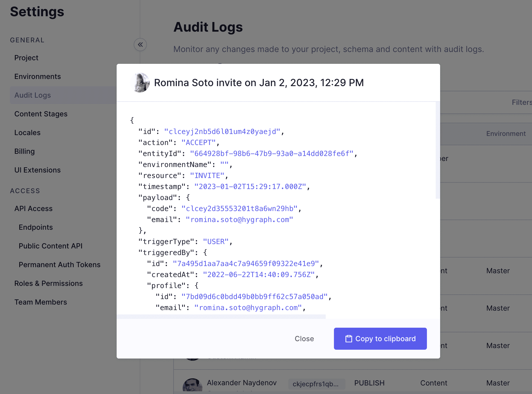Screen dimensions: 532x394
Task: Open the Environments settings page
Action: click(38, 76)
